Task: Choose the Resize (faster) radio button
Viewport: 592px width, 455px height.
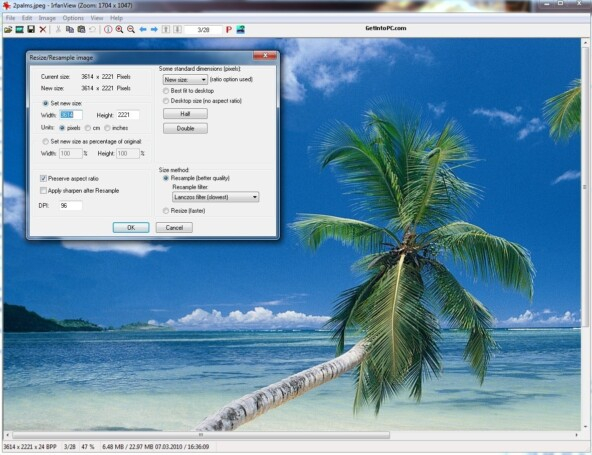Action: coord(166,211)
